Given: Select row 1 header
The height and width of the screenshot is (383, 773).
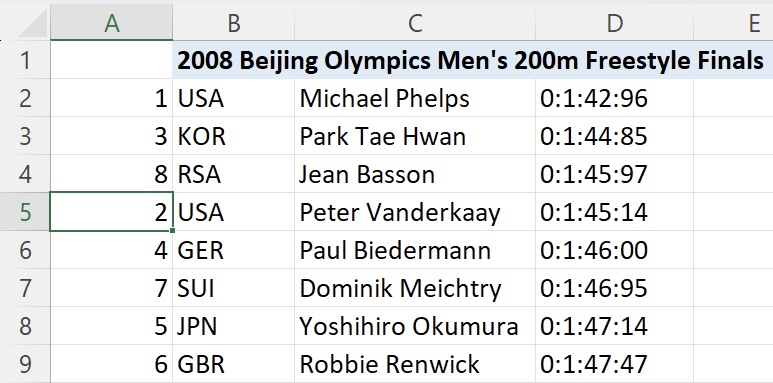Looking at the screenshot, I should pyautogui.click(x=25, y=60).
